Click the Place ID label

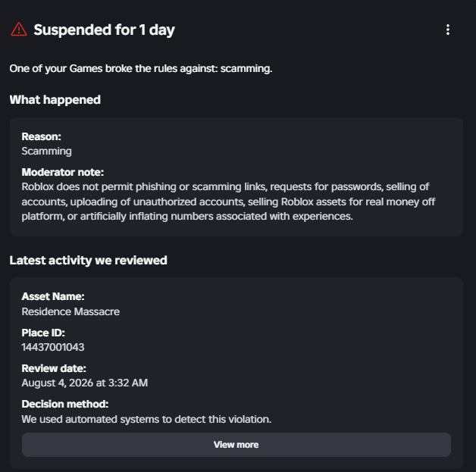43,333
